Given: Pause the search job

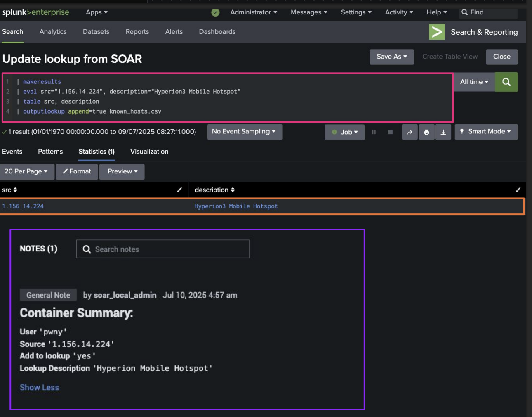Looking at the screenshot, I should coord(374,132).
